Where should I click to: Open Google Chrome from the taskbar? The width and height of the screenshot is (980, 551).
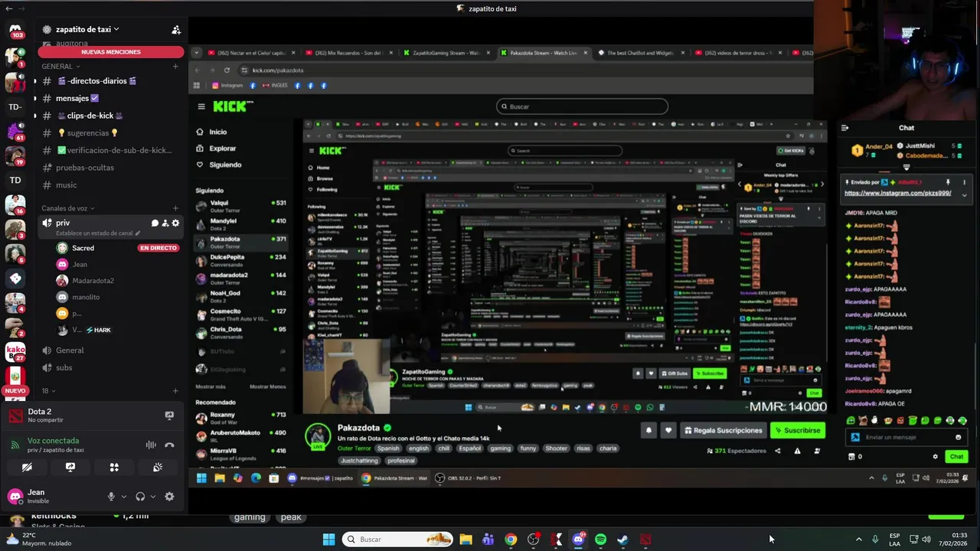pos(511,540)
